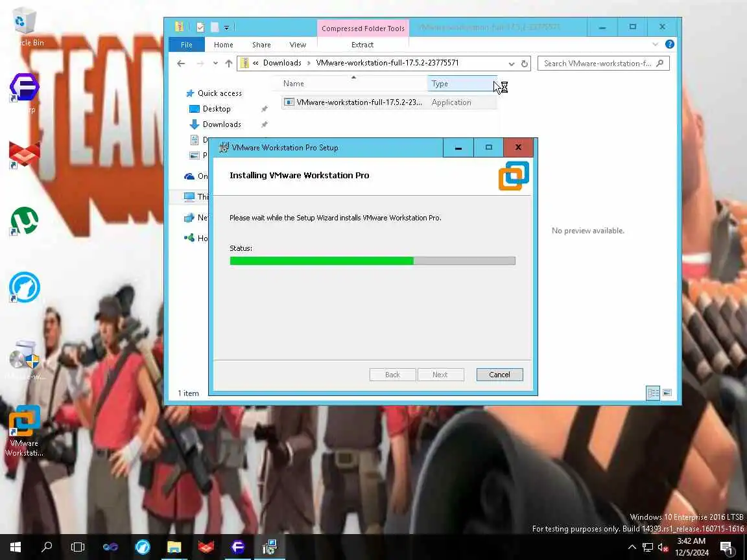Open the blue circular wolf desktop shortcut
Image resolution: width=747 pixels, height=560 pixels.
click(x=24, y=287)
